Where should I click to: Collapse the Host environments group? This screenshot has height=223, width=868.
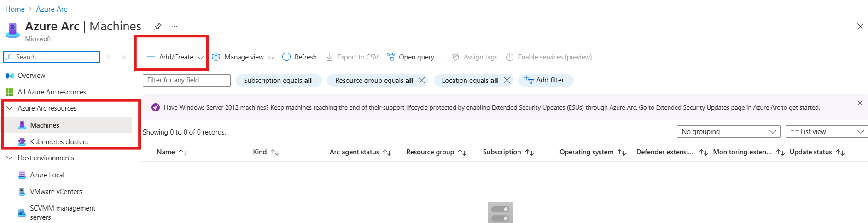(10, 158)
